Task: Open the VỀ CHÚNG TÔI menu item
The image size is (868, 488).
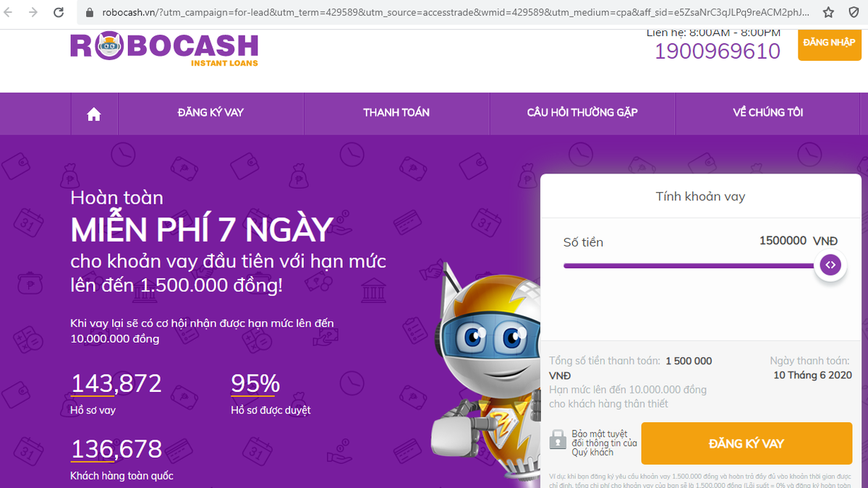Action: click(x=768, y=113)
